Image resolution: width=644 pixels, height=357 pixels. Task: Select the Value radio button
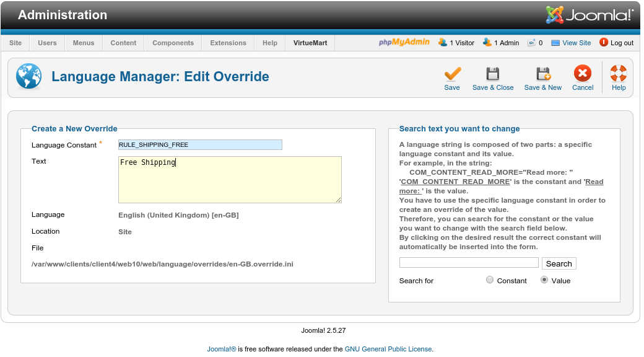pos(544,280)
